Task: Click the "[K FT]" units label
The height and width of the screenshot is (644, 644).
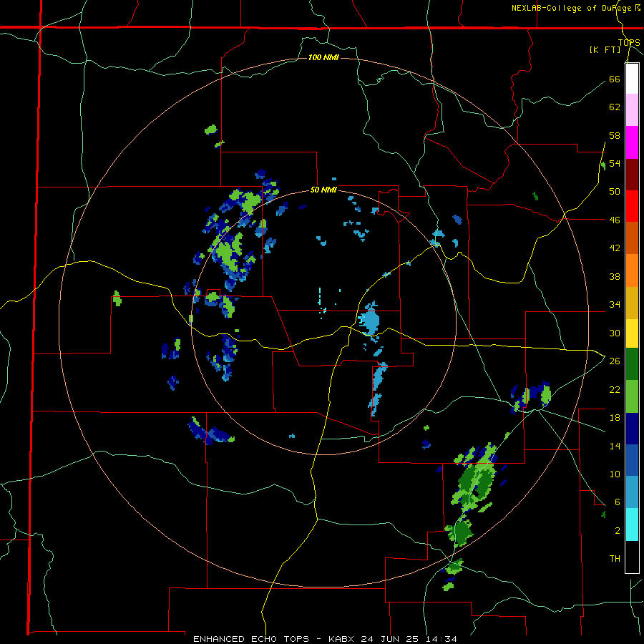Action: (605, 49)
